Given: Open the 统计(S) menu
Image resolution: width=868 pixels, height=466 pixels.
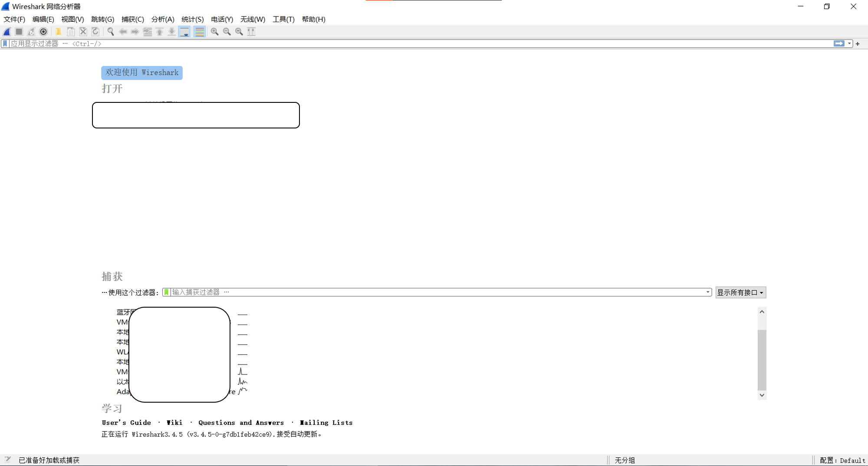Looking at the screenshot, I should (192, 19).
